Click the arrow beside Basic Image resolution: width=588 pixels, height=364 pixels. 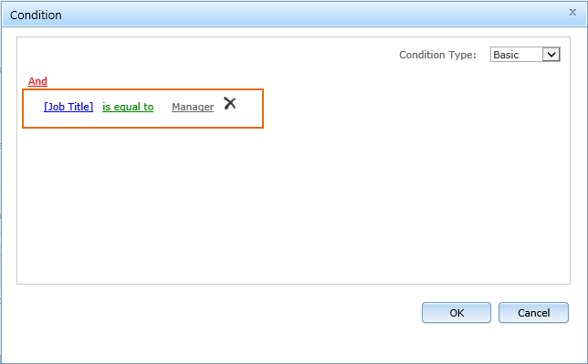click(x=551, y=55)
